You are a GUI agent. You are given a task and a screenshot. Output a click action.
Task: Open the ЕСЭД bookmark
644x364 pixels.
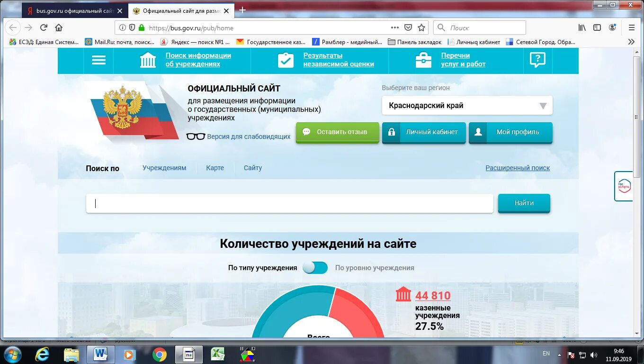[x=44, y=42]
